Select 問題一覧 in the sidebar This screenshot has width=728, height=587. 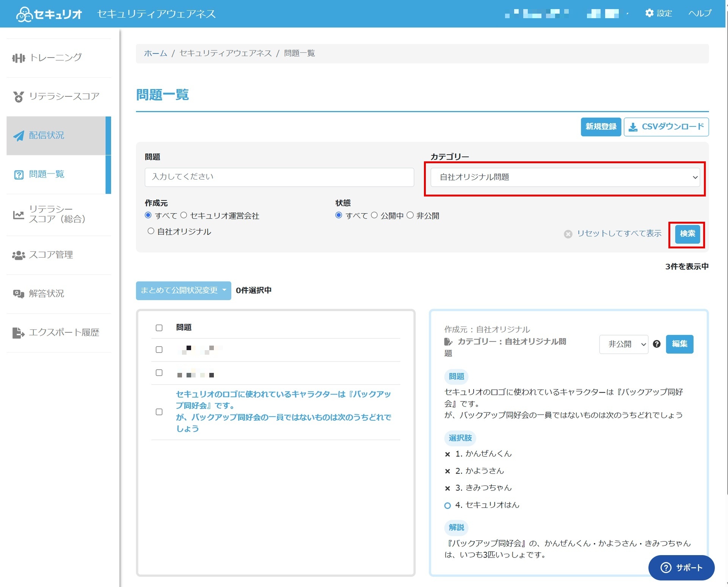pos(59,175)
